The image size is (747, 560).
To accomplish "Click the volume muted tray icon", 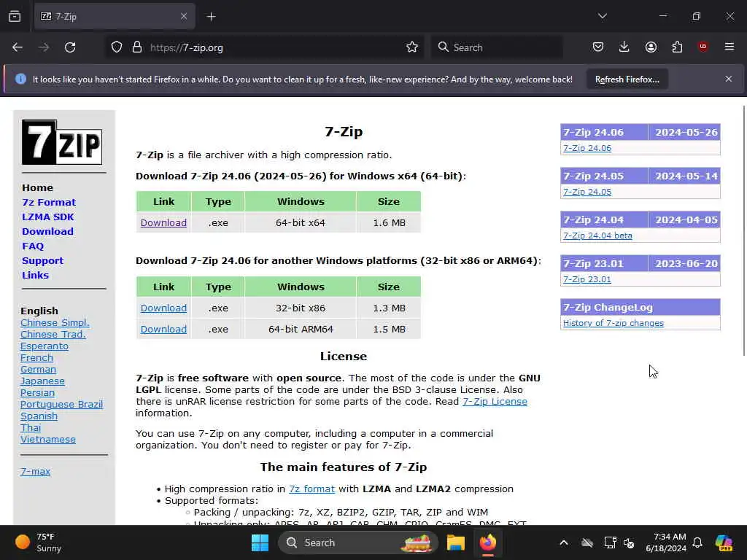I will click(630, 542).
